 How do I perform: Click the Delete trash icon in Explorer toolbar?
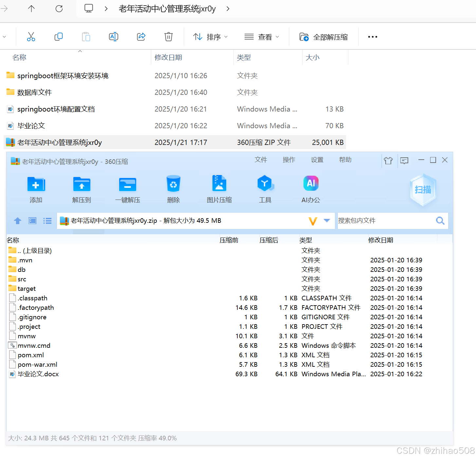(x=169, y=37)
